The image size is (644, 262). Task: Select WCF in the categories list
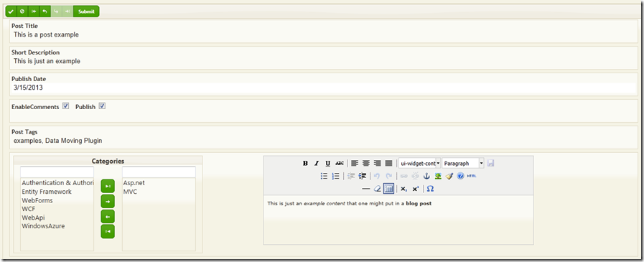(28, 209)
